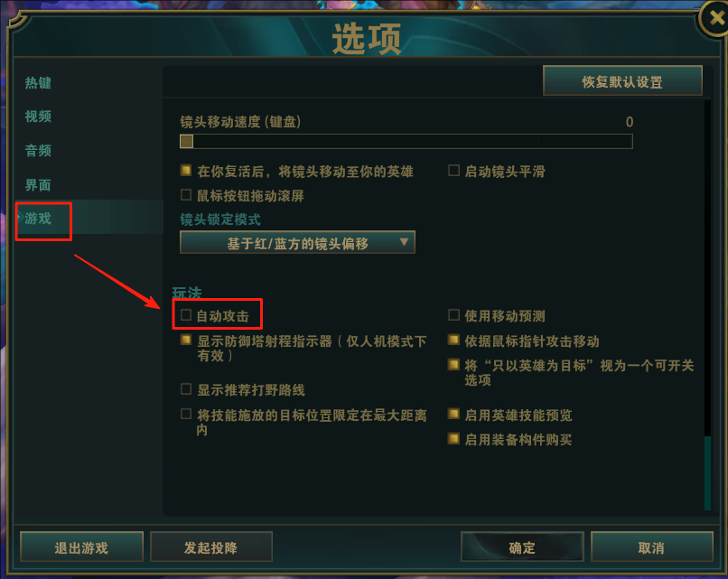This screenshot has height=579, width=728.
Task: Click 恢复默认设置 button
Action: [622, 80]
